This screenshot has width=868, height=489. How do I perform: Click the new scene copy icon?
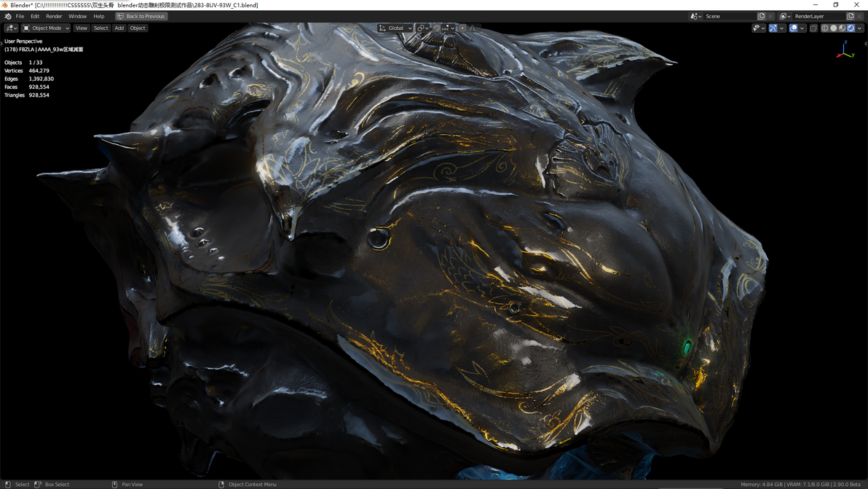[x=761, y=17]
